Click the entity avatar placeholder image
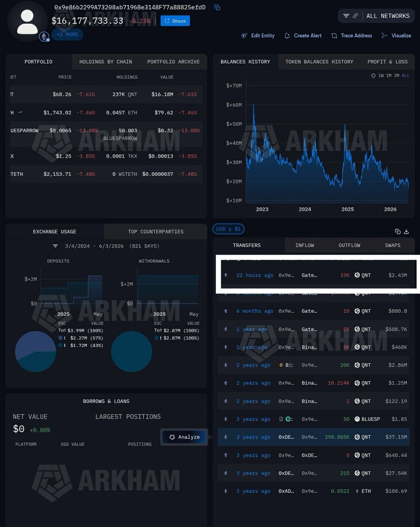The image size is (420, 527). tap(27, 22)
